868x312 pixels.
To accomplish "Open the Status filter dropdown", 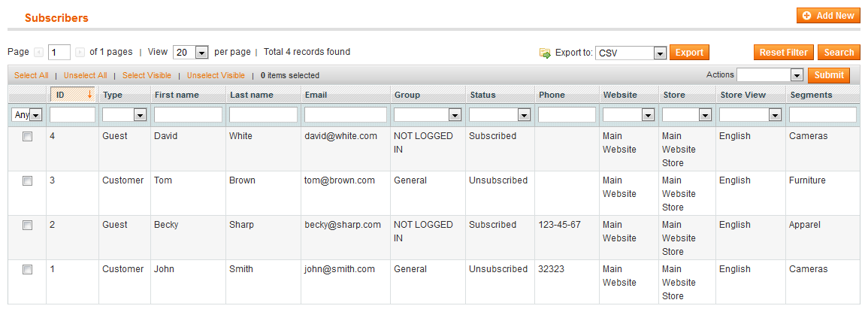I will [500, 115].
